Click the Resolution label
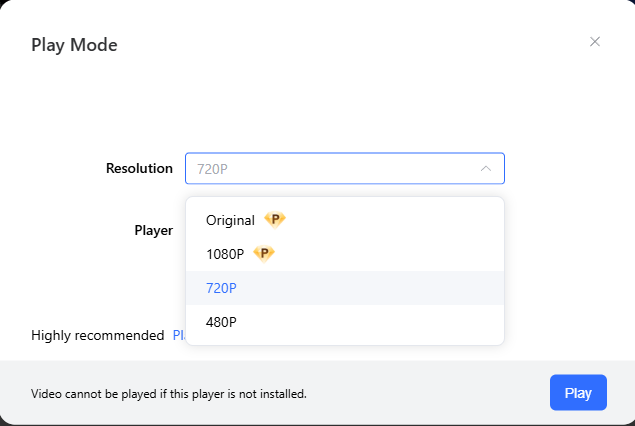This screenshot has height=426, width=635. pyautogui.click(x=139, y=169)
